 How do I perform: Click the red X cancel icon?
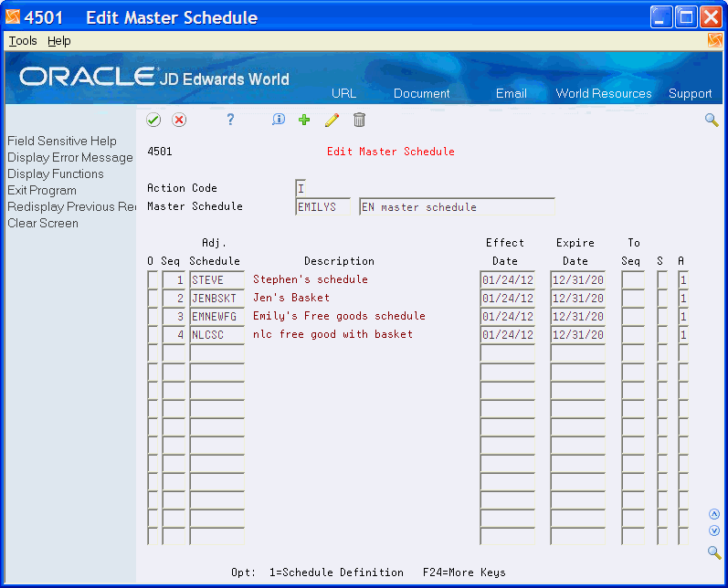click(179, 121)
